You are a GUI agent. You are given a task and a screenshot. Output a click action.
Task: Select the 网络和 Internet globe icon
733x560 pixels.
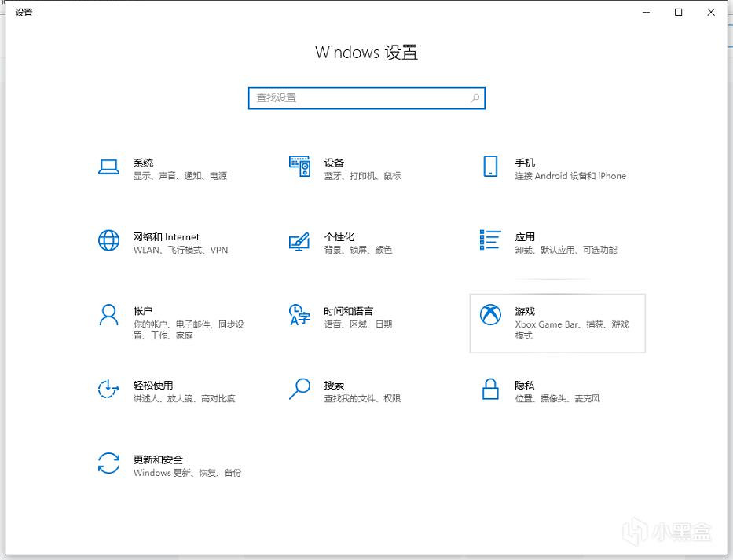pyautogui.click(x=108, y=240)
